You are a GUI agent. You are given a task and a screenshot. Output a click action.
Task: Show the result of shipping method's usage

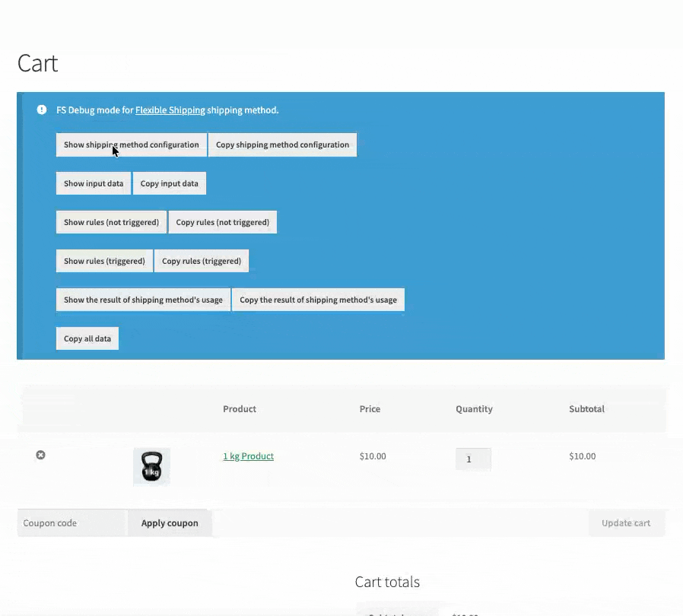143,300
